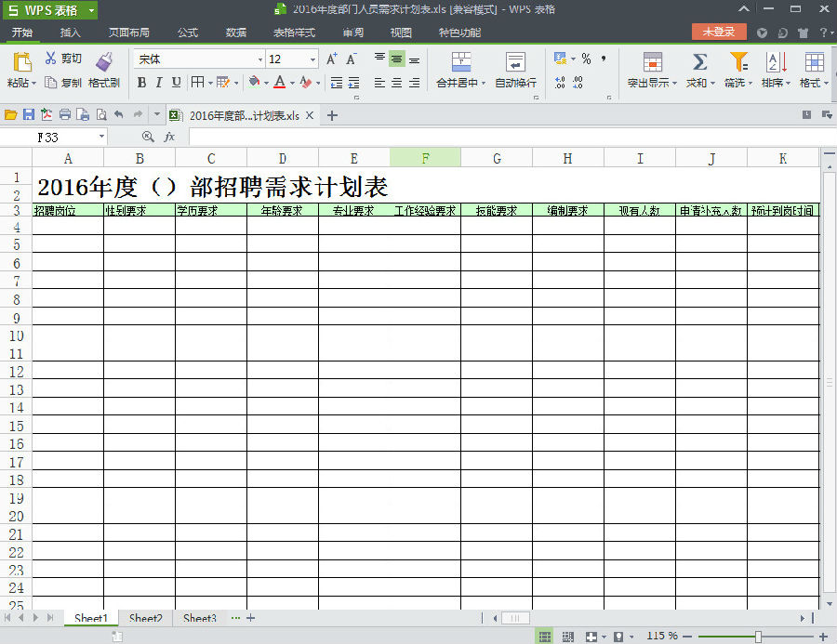Zoom out with the minus button
The width and height of the screenshot is (837, 644).
(x=687, y=636)
